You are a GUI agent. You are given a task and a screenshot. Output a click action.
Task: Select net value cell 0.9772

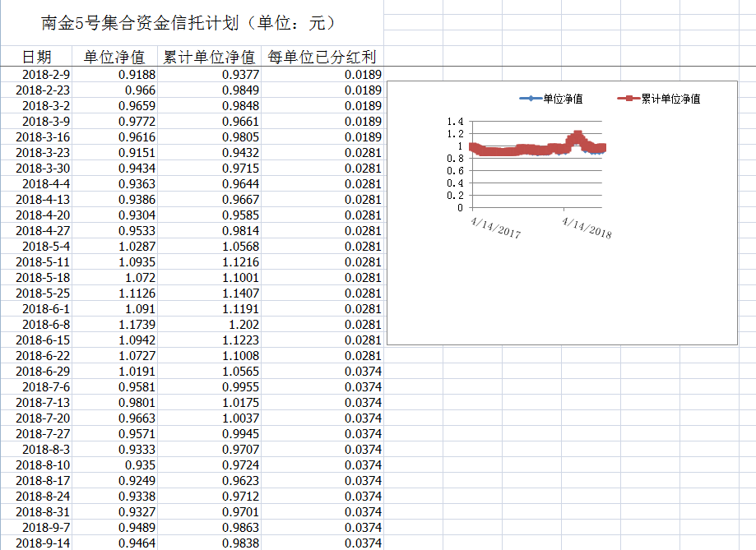tap(114, 122)
